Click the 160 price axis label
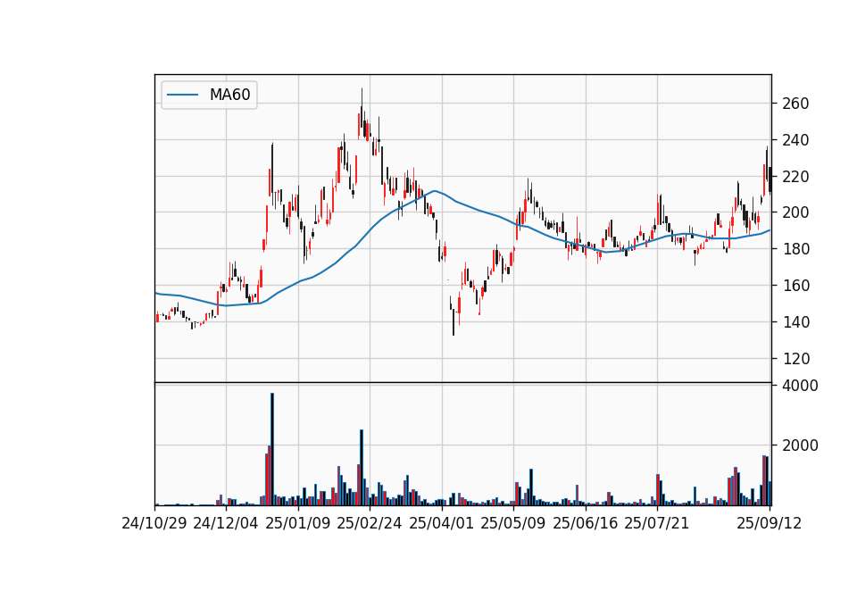The height and width of the screenshot is (616, 857). point(795,286)
